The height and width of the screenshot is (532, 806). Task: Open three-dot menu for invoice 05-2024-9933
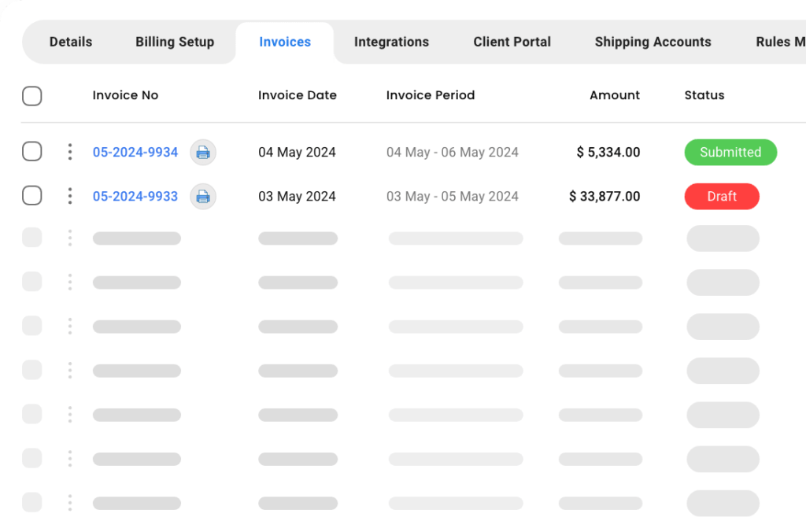tap(70, 196)
